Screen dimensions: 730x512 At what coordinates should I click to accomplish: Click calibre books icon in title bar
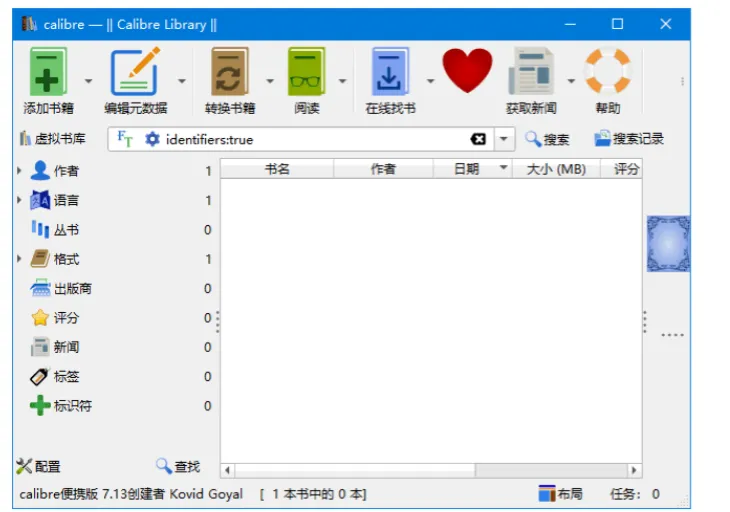(29, 24)
